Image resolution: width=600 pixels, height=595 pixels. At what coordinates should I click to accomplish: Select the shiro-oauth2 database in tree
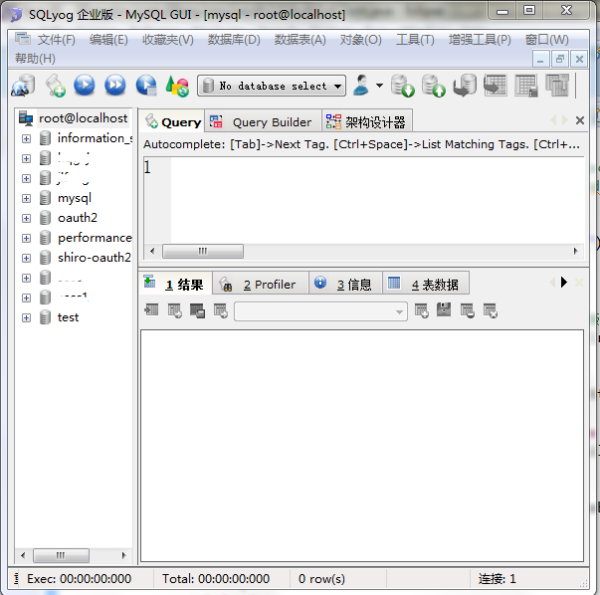95,258
